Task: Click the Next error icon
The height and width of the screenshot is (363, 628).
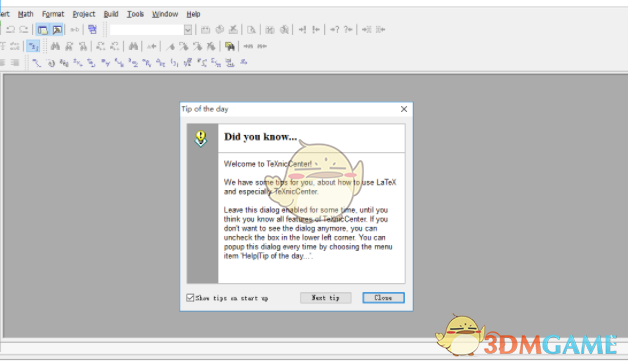Action: coord(302,30)
